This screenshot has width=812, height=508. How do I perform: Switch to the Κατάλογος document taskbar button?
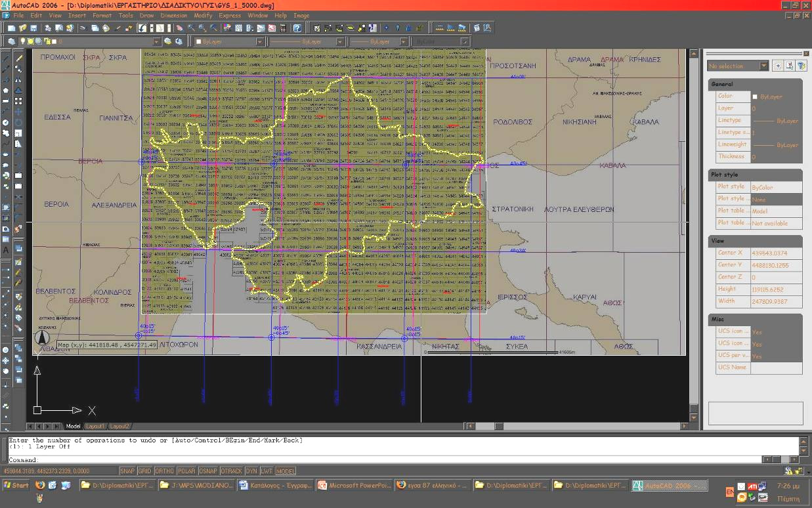click(x=275, y=486)
